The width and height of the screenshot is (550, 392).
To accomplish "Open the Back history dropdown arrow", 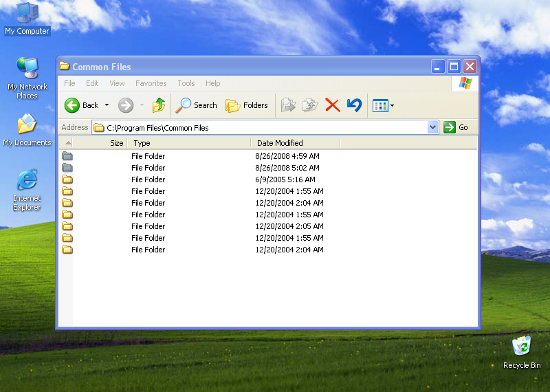I will [107, 105].
